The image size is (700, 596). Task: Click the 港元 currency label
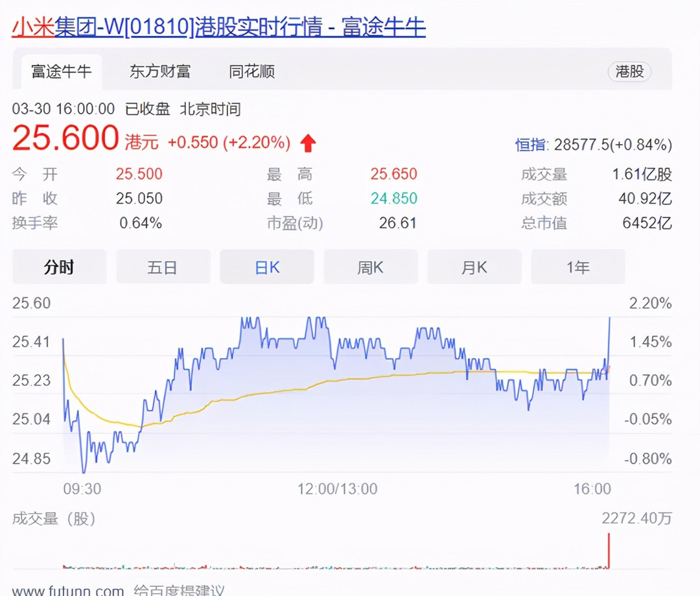[141, 143]
